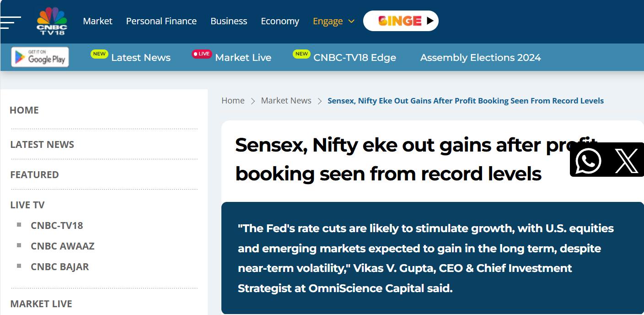Screen dimensions: 644x315
Task: Open Assembly Elections 2024 link
Action: coord(480,58)
